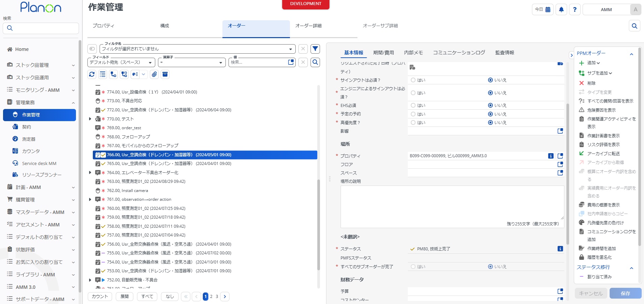Collapse the ステータス移行 section
The image size is (644, 304).
pos(632,267)
